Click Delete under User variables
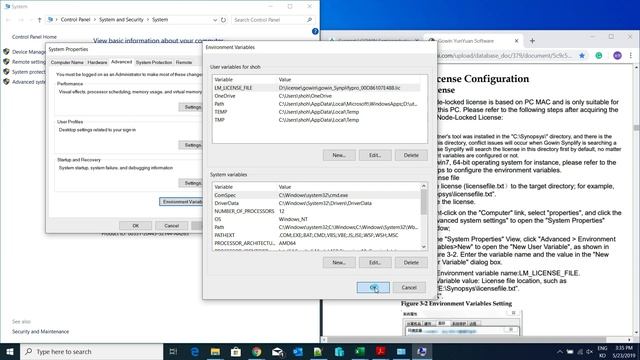The height and width of the screenshot is (360, 640). tap(411, 155)
